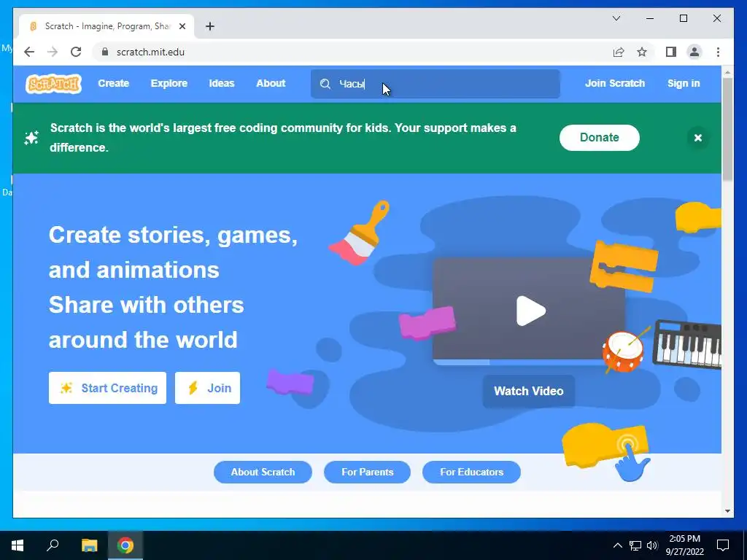Play the intro video thumbnail
The height and width of the screenshot is (560, 747).
[x=530, y=311]
